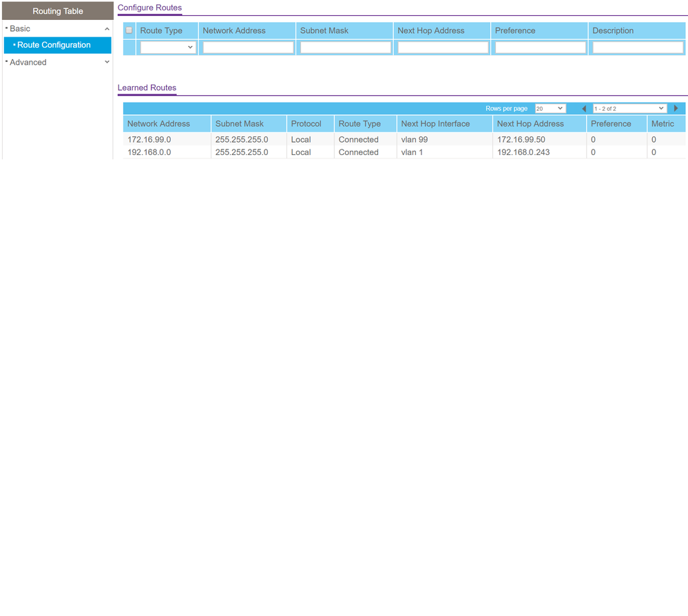Image resolution: width=688 pixels, height=616 pixels.
Task: Click the Basic sidebar menu item
Action: pyautogui.click(x=21, y=29)
